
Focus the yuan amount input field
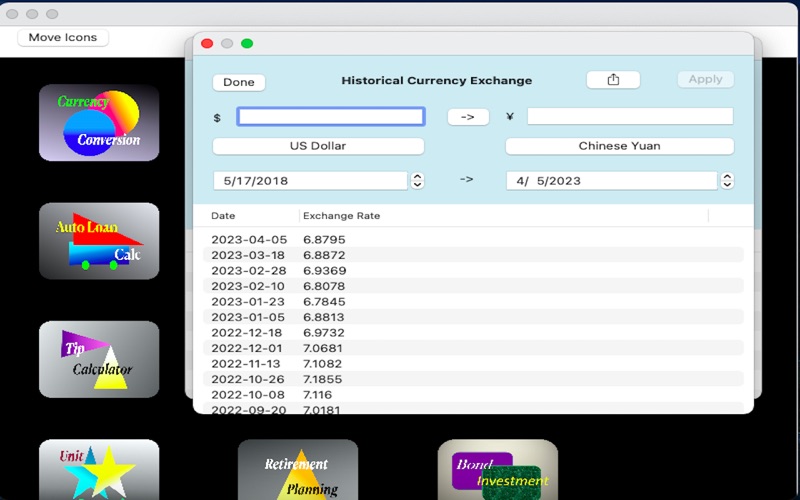(630, 116)
